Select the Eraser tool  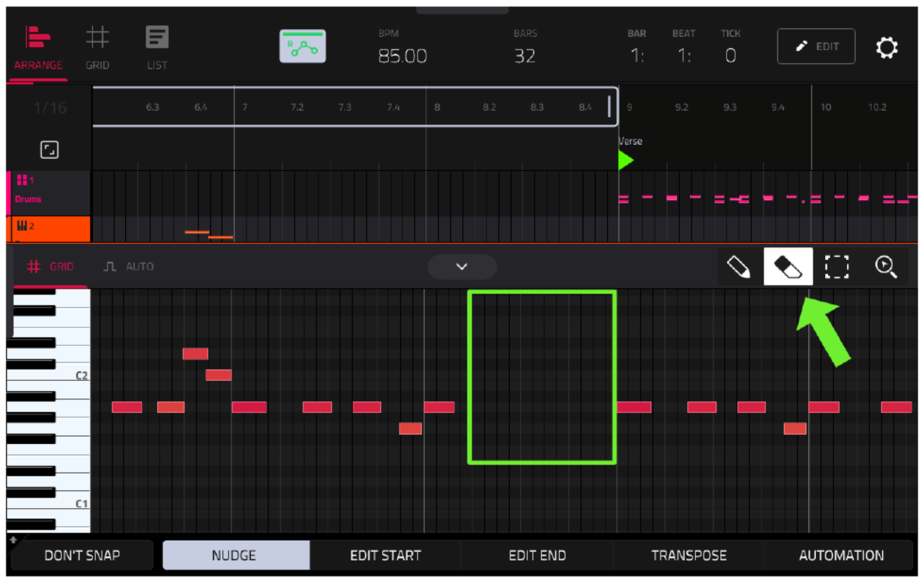coord(788,267)
